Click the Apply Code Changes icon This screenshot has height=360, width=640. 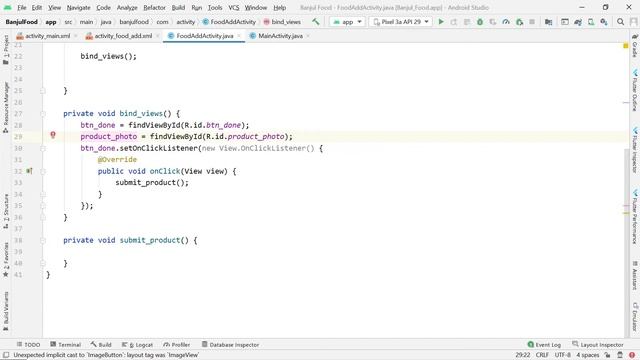click(x=467, y=22)
